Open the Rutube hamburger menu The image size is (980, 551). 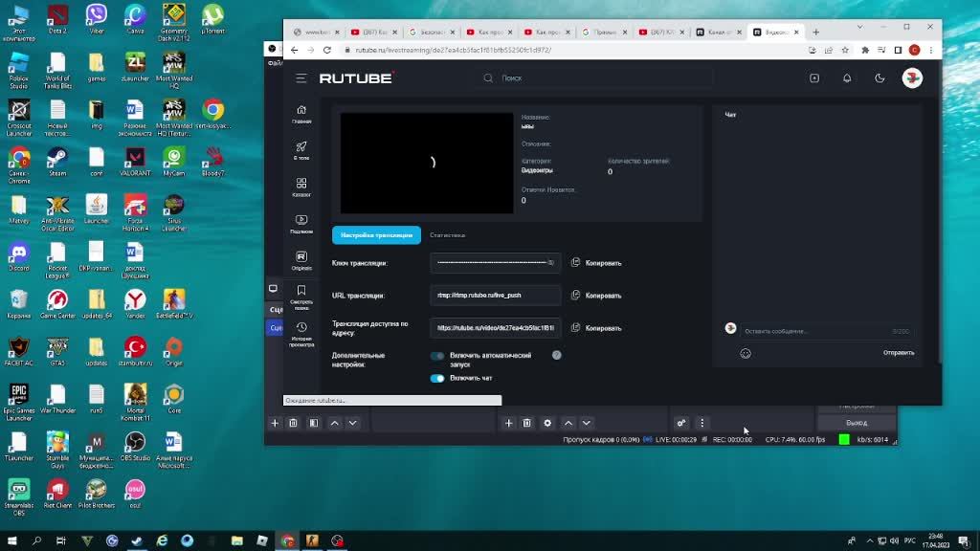[301, 78]
